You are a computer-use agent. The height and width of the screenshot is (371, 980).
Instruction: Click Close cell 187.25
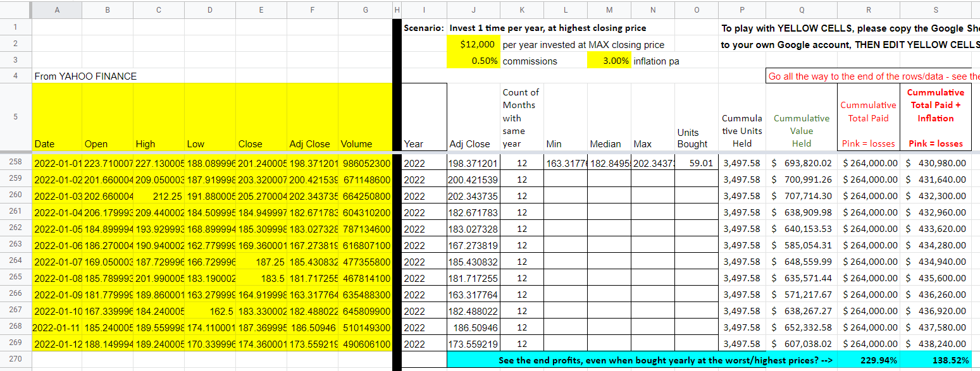pos(261,262)
